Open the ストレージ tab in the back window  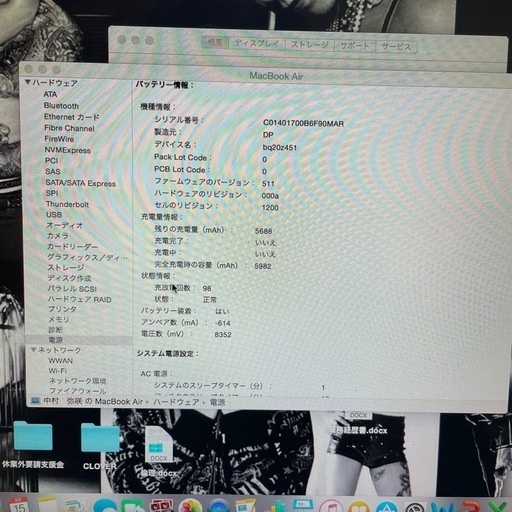tap(310, 45)
